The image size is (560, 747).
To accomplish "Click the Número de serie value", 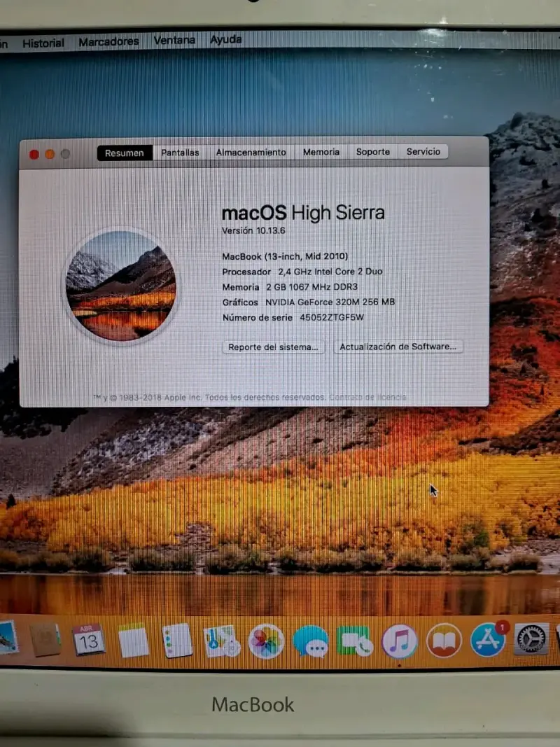I will [x=332, y=317].
